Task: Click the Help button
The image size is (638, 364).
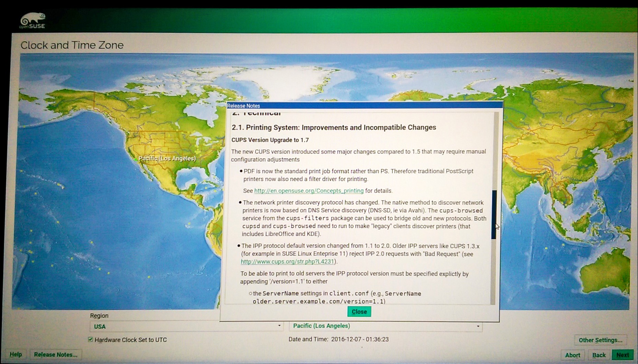Action: click(x=16, y=354)
